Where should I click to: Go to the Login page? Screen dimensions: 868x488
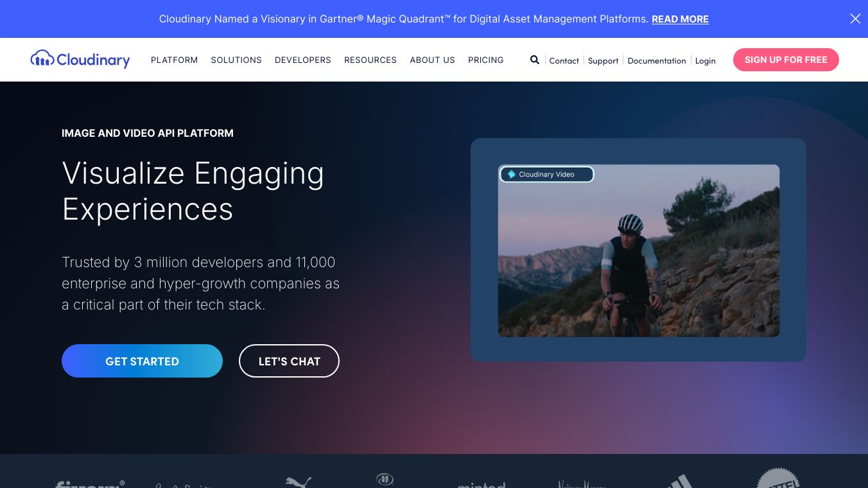pos(705,60)
